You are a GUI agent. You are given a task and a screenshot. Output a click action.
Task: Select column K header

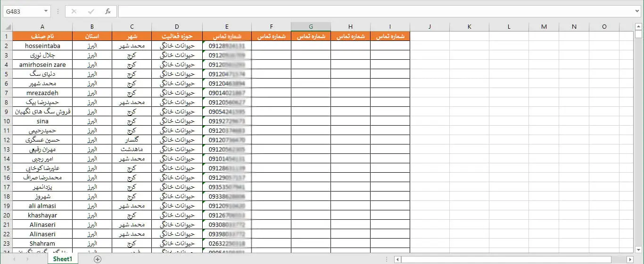point(469,27)
